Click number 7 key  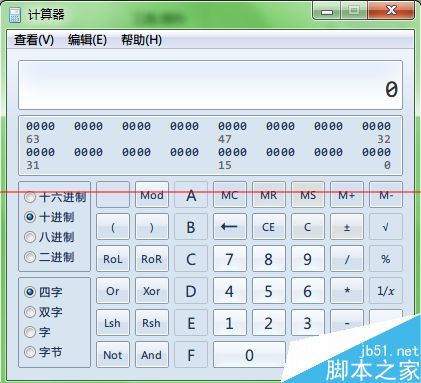point(230,259)
